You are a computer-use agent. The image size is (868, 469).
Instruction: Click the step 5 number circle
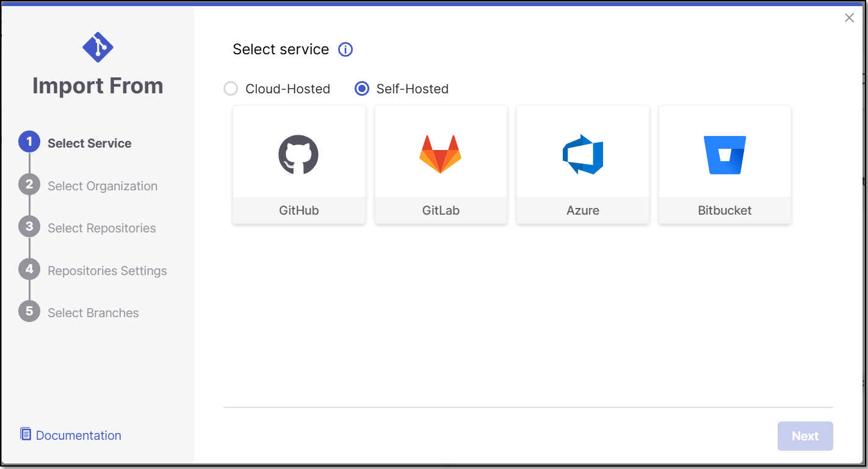pyautogui.click(x=29, y=311)
